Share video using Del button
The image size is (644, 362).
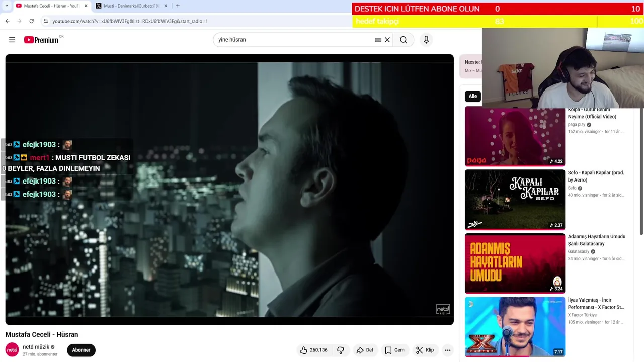(365, 350)
